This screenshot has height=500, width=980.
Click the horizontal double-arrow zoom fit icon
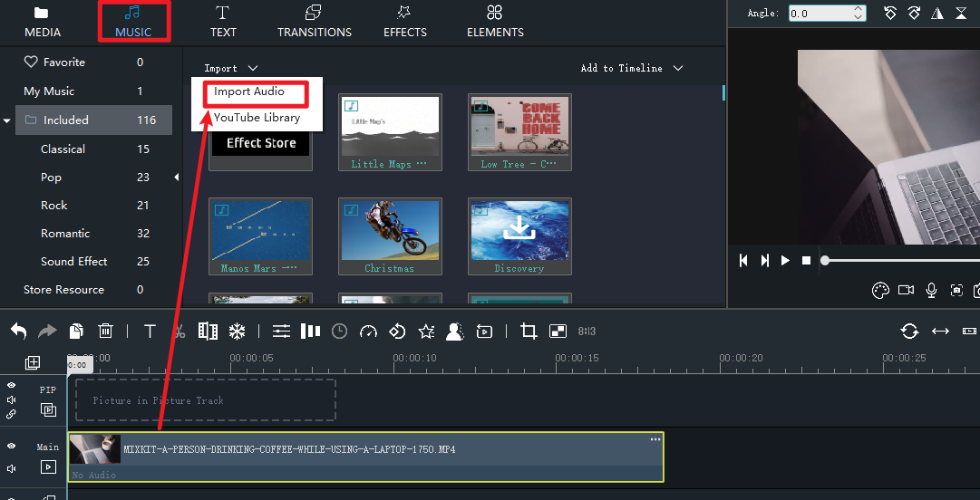click(x=941, y=331)
